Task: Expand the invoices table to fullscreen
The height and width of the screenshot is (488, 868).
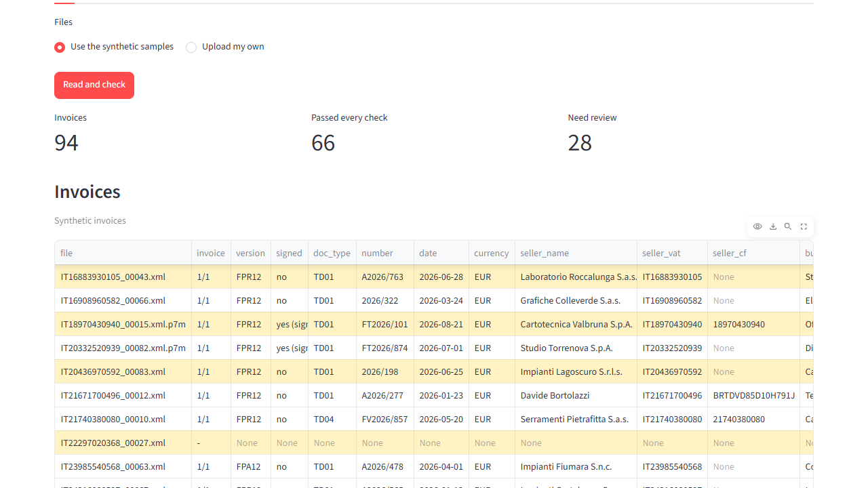Action: pyautogui.click(x=804, y=226)
